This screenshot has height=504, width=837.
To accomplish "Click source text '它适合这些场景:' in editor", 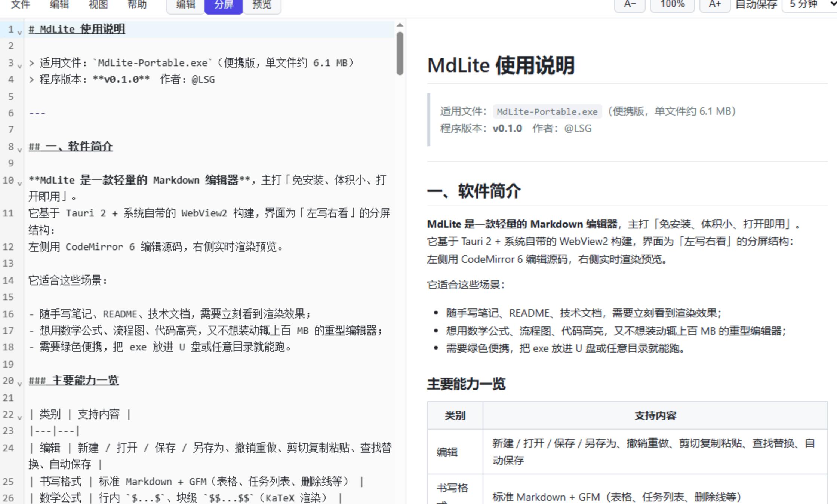I will tap(68, 280).
